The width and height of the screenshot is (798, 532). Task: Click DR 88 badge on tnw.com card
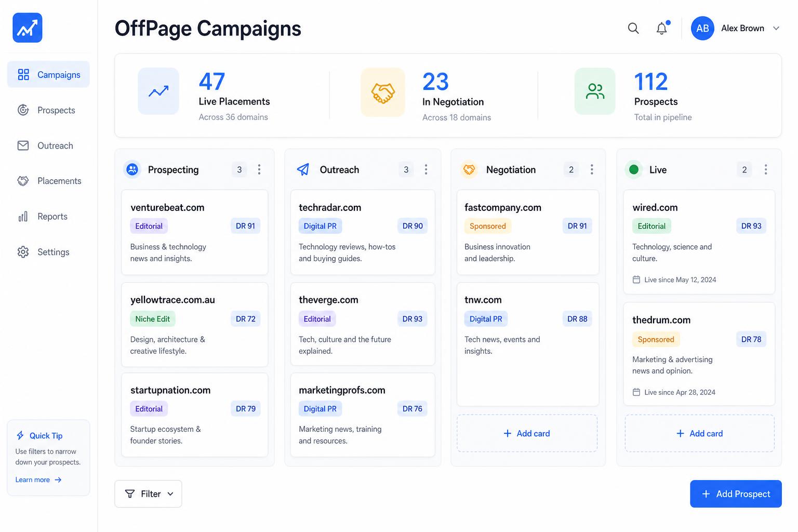coord(577,319)
